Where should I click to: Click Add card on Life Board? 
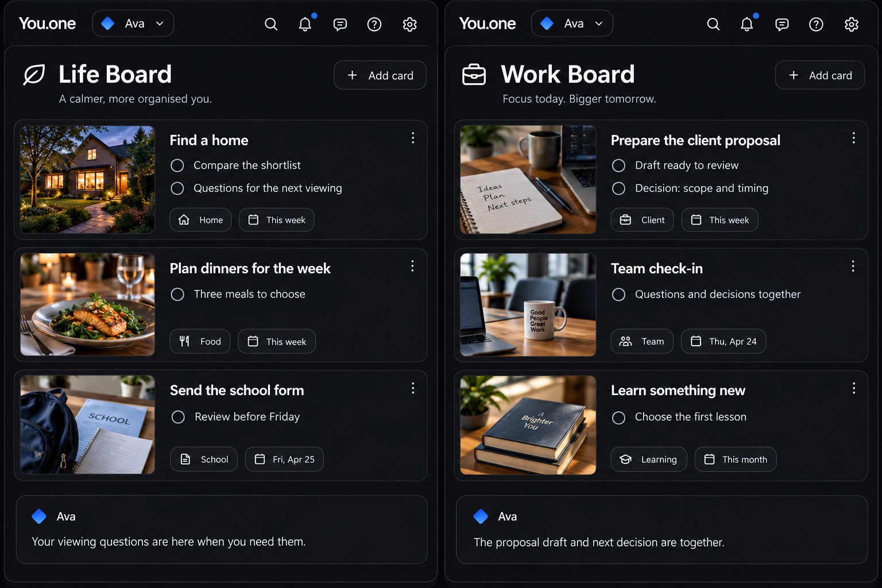point(380,75)
